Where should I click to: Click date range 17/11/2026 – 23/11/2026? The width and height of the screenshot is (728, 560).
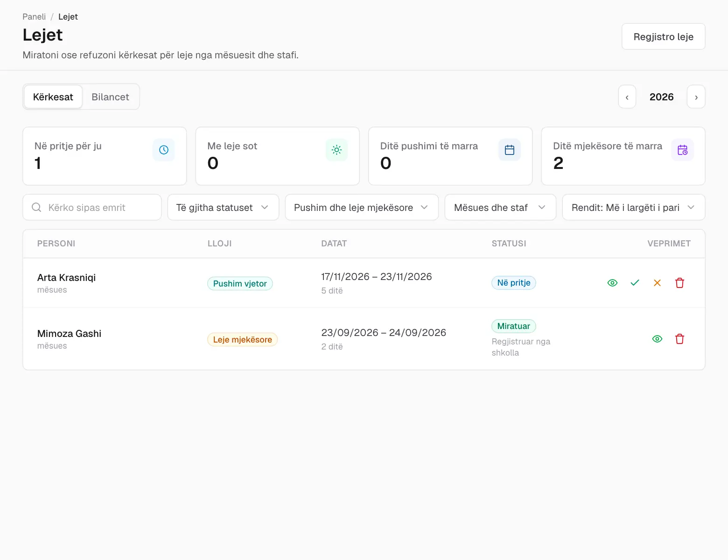[x=377, y=277]
